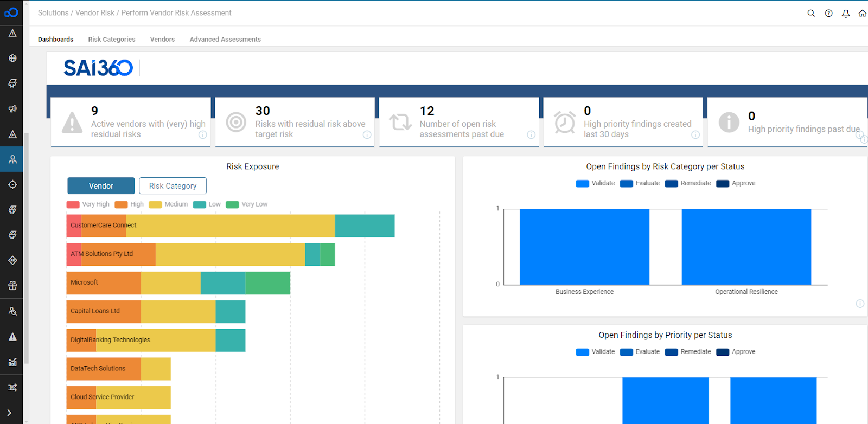Open the High priority findings past due card

coord(787,122)
